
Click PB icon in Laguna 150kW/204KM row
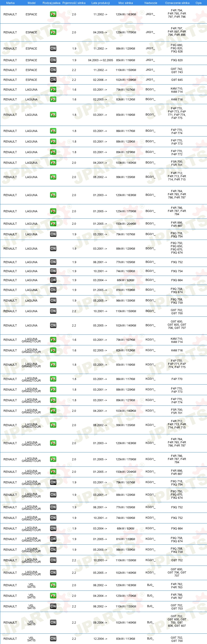point(53,224)
